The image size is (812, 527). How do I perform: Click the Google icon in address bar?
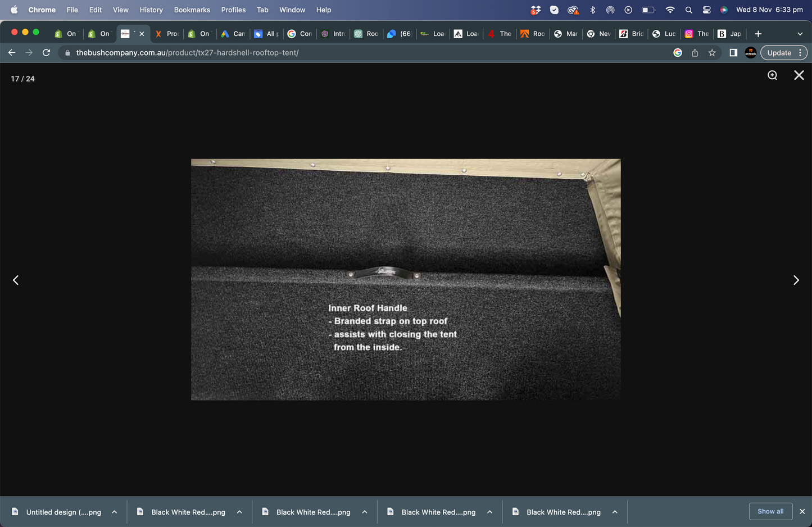coord(678,53)
